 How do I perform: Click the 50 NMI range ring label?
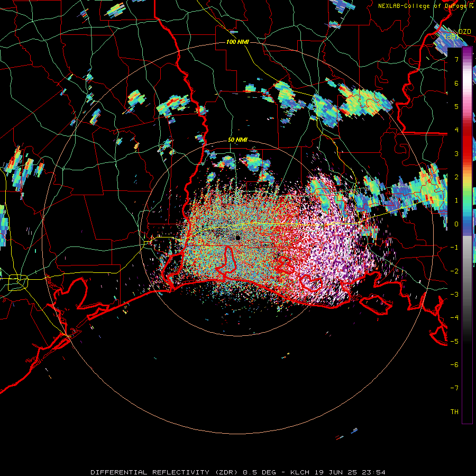coord(237,140)
